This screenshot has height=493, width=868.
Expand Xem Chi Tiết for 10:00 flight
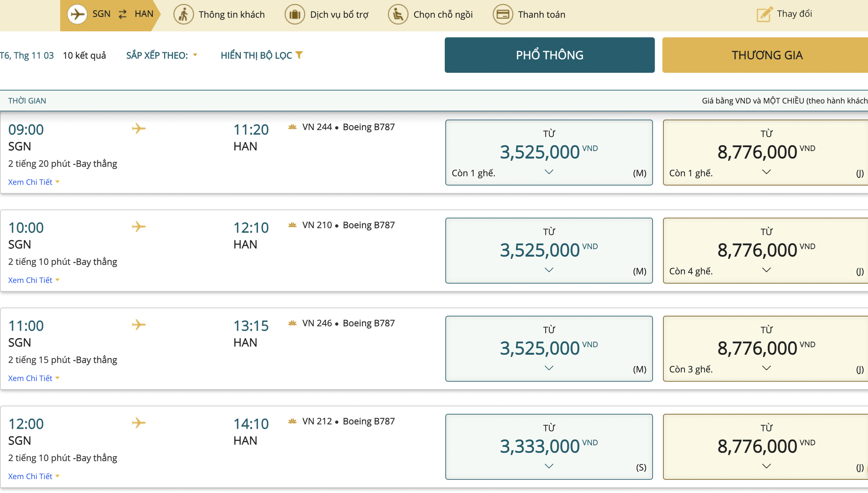34,280
